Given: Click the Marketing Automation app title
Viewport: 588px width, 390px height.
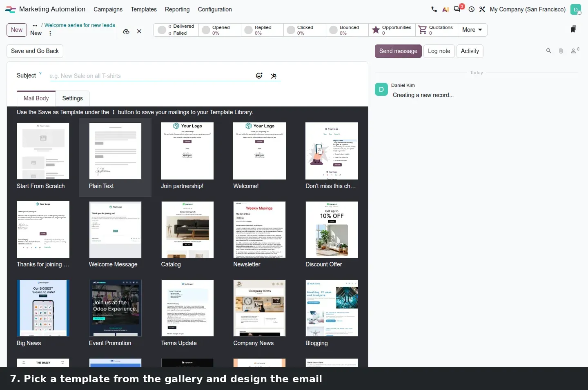Looking at the screenshot, I should coord(52,9).
